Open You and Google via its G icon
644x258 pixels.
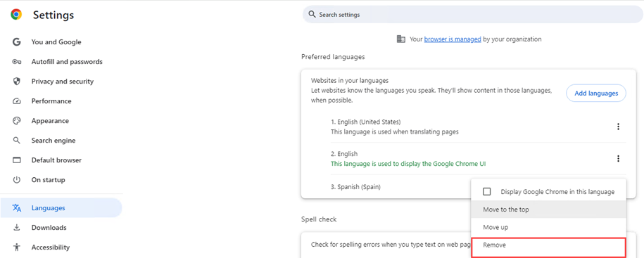[x=16, y=42]
